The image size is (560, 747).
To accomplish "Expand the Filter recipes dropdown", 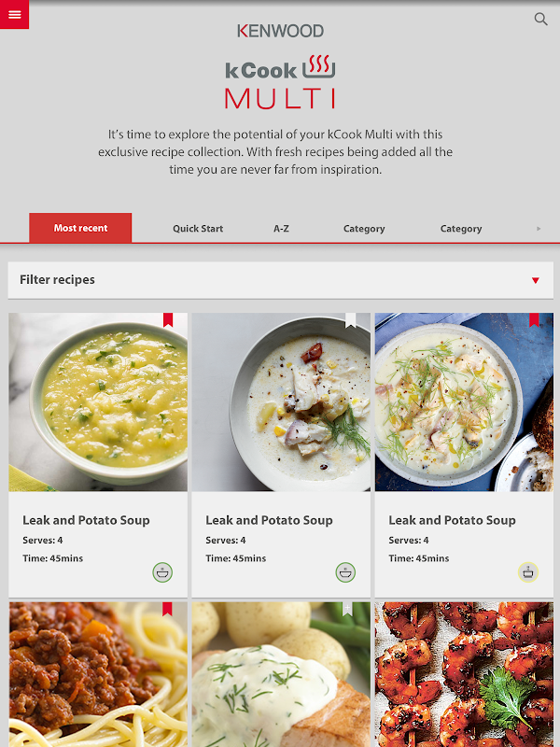I will 281,280.
